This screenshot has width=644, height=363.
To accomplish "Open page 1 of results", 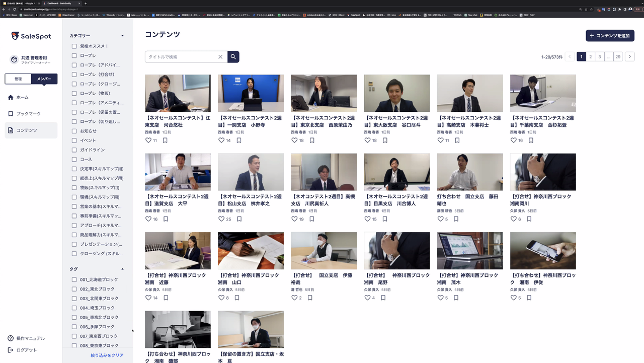I will pyautogui.click(x=581, y=57).
